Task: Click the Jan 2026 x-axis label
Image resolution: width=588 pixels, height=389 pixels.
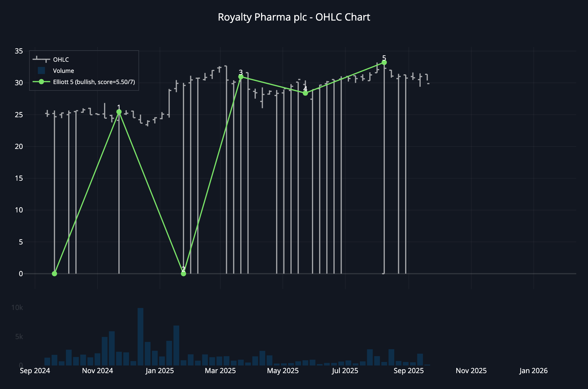Action: 533,371
